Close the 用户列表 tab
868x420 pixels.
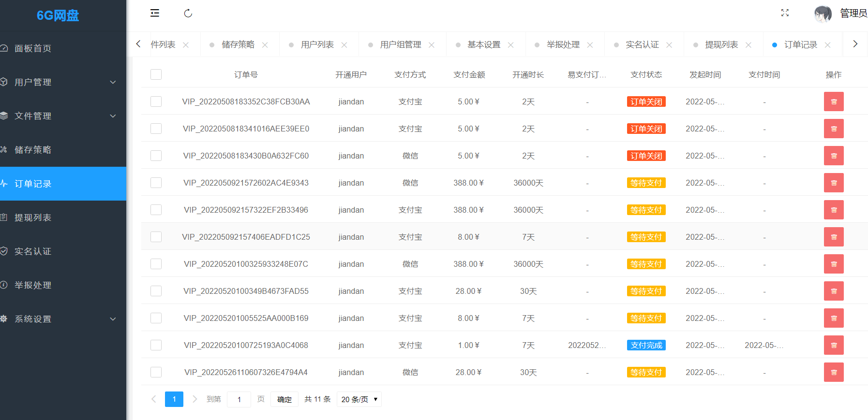coord(344,45)
